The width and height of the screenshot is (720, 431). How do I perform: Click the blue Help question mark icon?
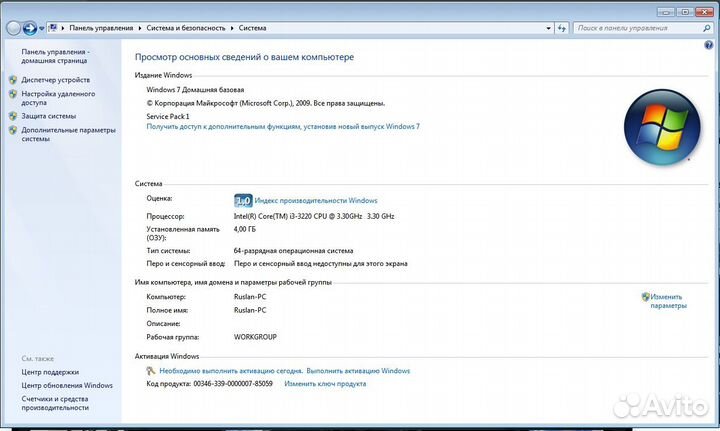click(709, 46)
